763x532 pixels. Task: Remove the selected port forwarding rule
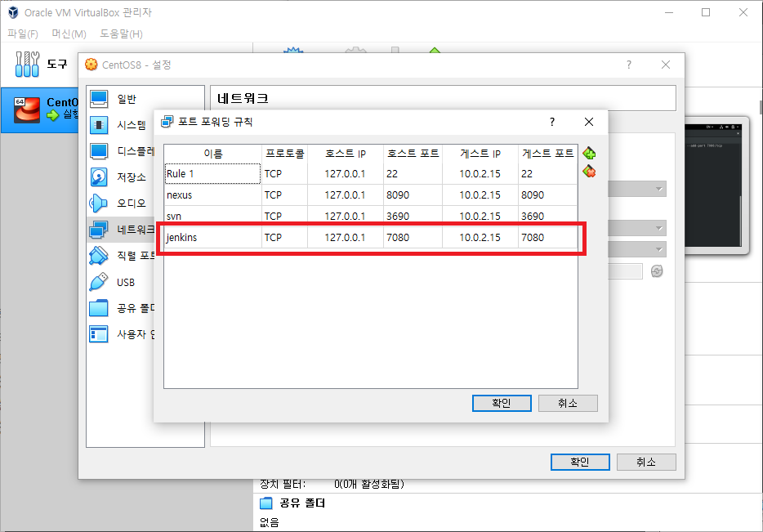[x=589, y=172]
